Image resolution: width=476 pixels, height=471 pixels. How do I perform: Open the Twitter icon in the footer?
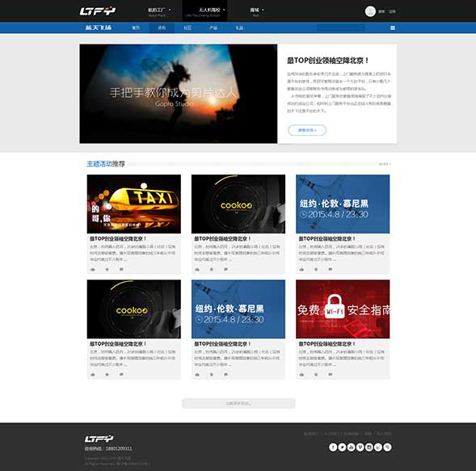click(342, 447)
